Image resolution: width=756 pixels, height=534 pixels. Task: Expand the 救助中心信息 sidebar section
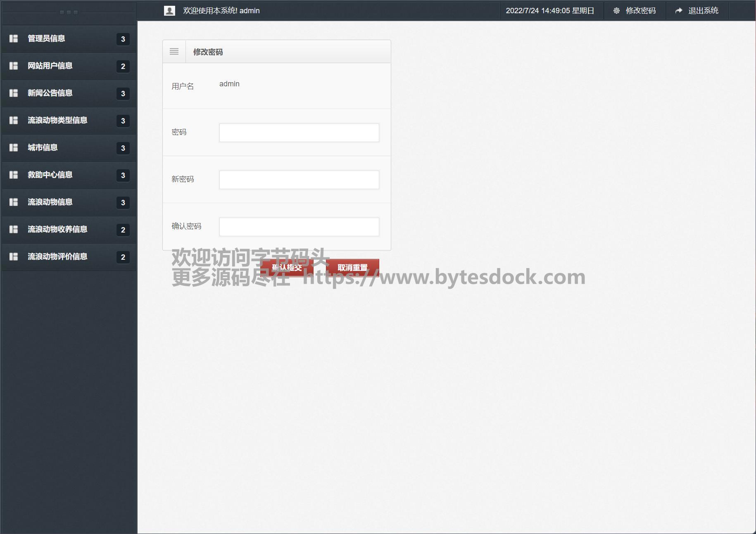coord(50,175)
